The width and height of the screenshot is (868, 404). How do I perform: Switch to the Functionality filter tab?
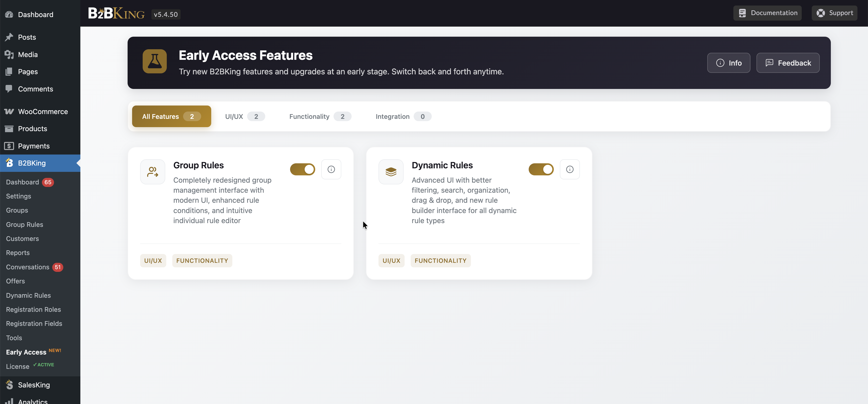[320, 117]
